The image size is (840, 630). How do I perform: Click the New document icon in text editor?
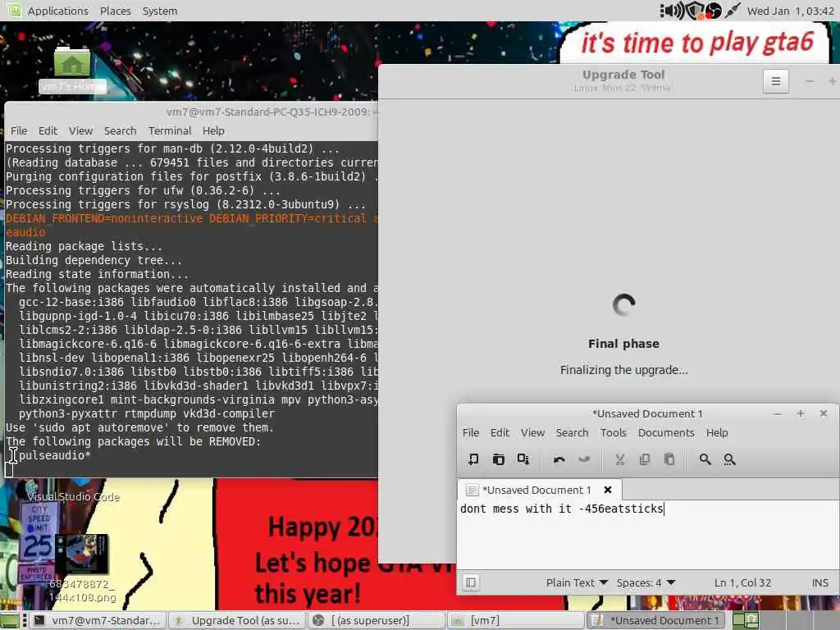tap(473, 459)
